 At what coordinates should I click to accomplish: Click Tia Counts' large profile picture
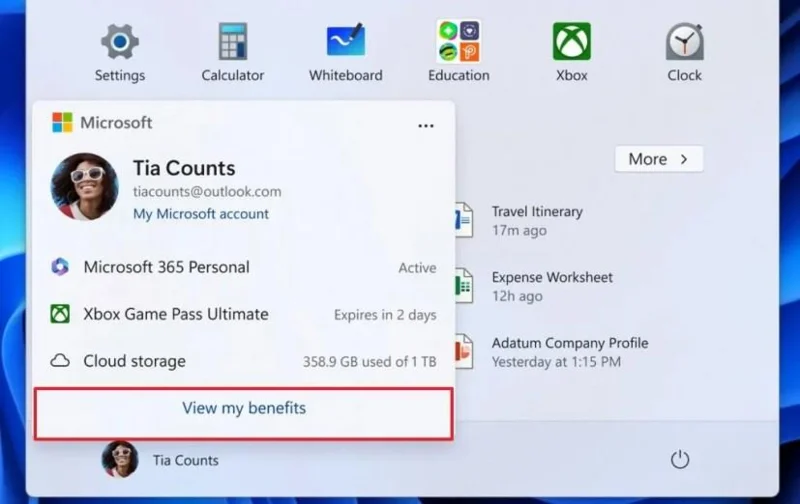point(85,187)
